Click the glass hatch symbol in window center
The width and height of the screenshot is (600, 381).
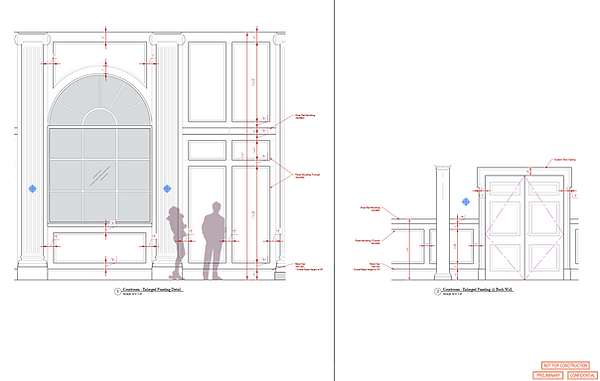(100, 176)
